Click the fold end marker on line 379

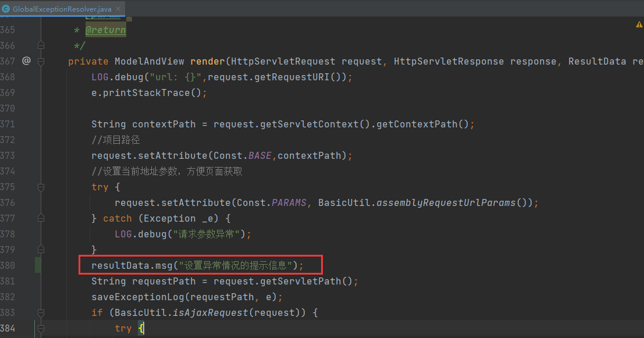[41, 250]
